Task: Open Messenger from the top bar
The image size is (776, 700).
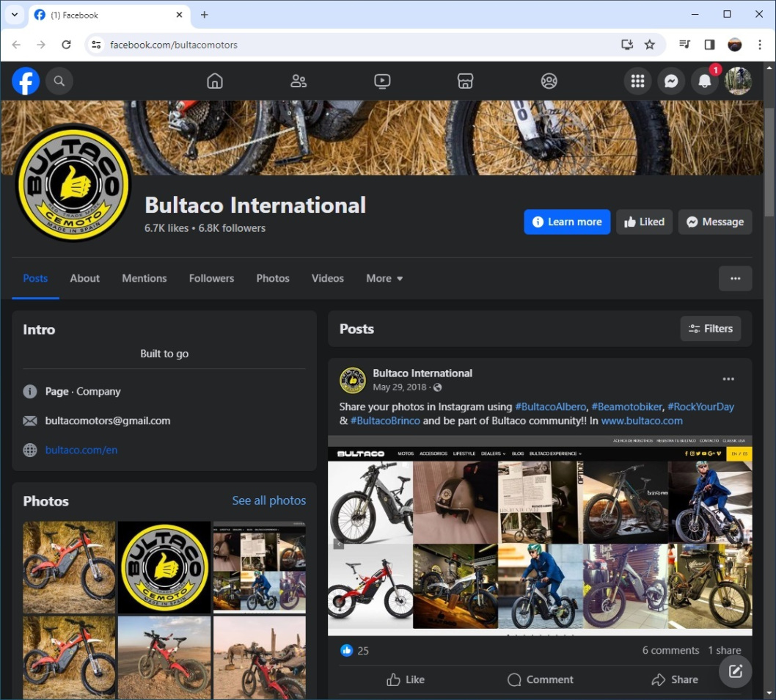Action: (671, 81)
